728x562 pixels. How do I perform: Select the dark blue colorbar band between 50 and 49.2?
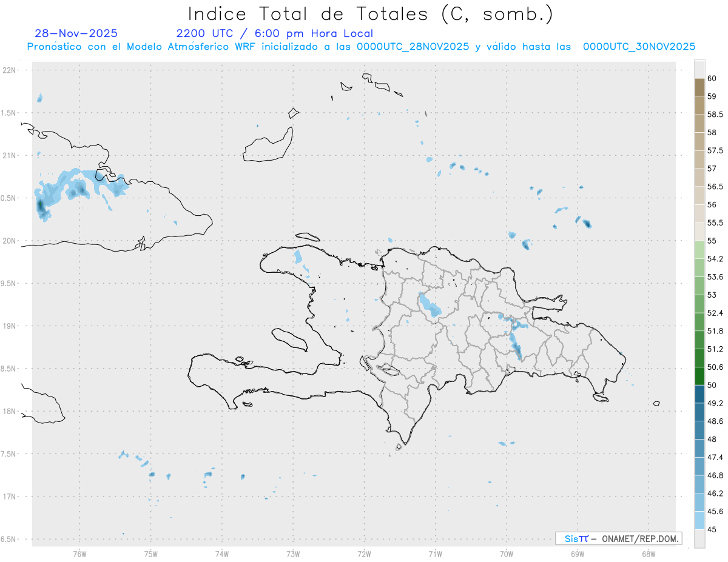699,393
